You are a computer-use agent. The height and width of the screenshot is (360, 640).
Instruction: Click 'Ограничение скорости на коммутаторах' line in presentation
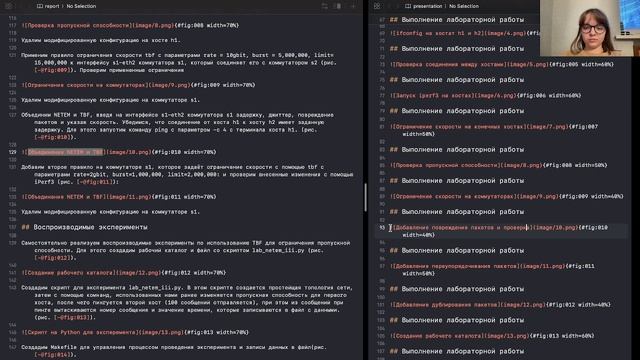coord(507,196)
